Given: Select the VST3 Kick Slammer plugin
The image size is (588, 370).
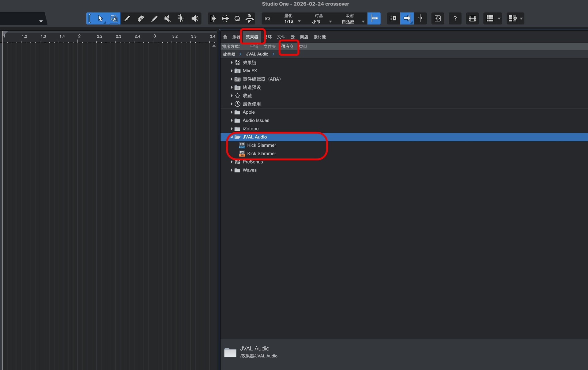Looking at the screenshot, I should [261, 145].
